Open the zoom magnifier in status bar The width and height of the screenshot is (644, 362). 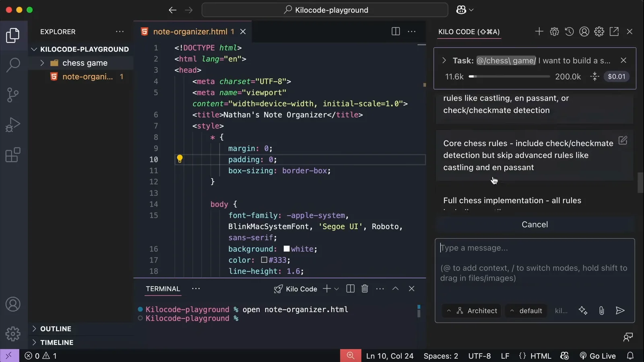351,356
